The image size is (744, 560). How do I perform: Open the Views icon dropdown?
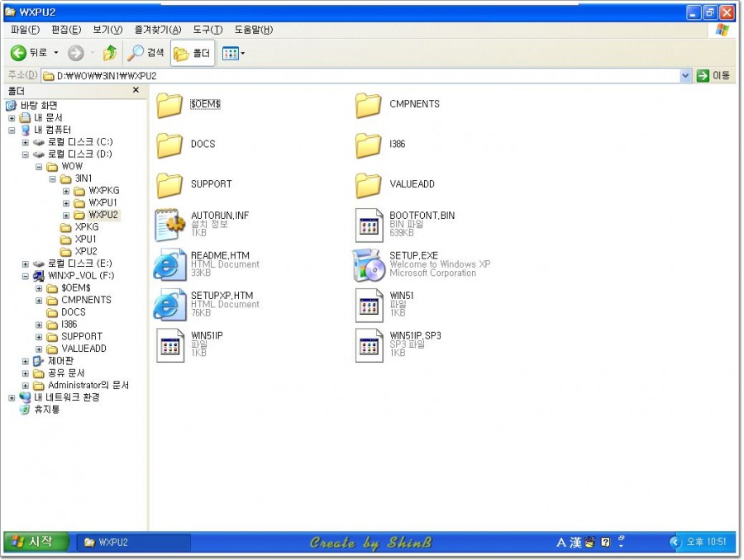coord(233,53)
